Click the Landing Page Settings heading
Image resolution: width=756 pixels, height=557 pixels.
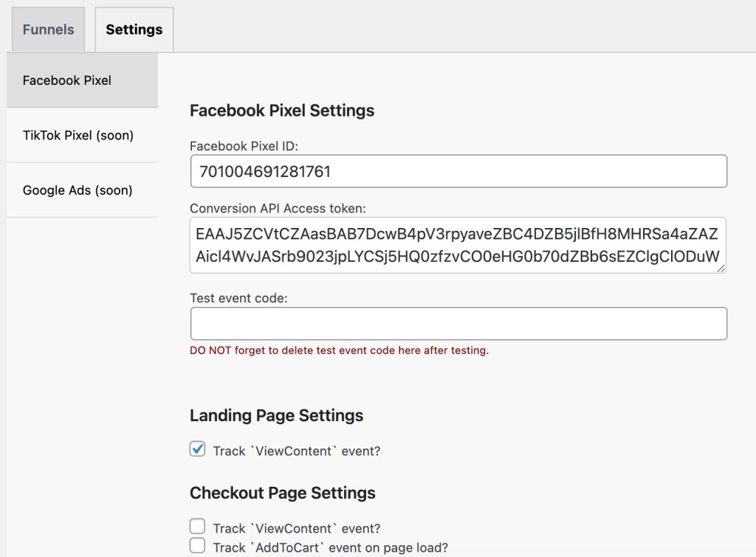276,415
